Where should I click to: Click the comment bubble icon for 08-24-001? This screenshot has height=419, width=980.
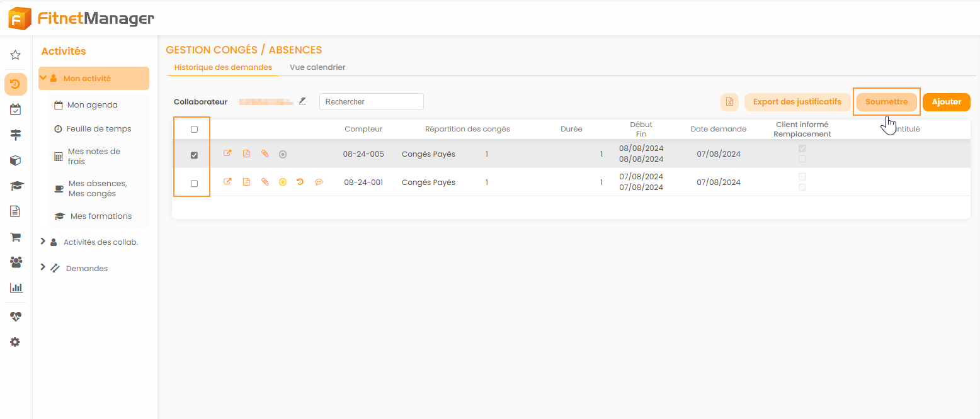coord(319,182)
